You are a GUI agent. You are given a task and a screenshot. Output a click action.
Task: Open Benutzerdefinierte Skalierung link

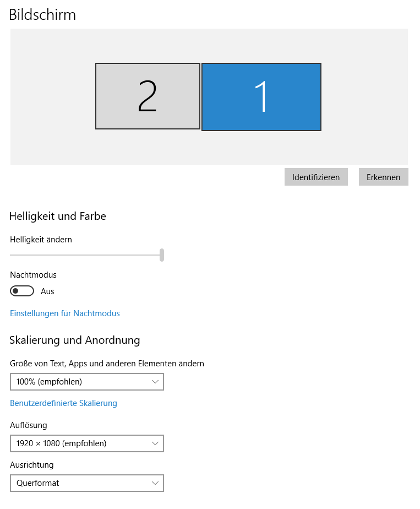point(64,403)
